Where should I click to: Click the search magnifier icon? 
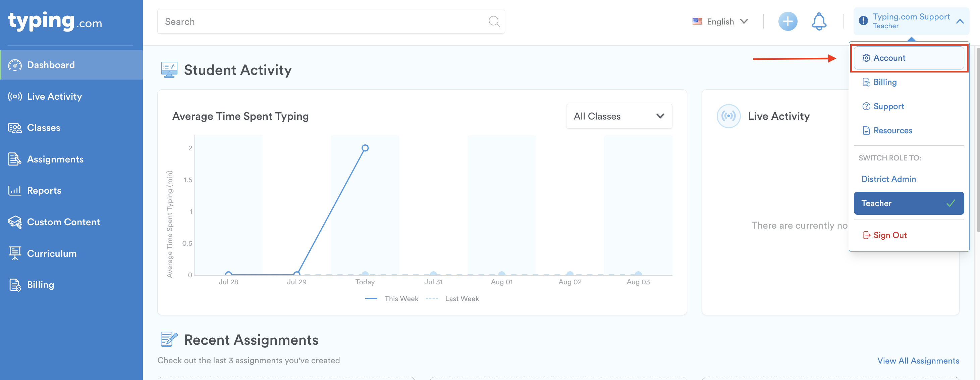(x=493, y=21)
